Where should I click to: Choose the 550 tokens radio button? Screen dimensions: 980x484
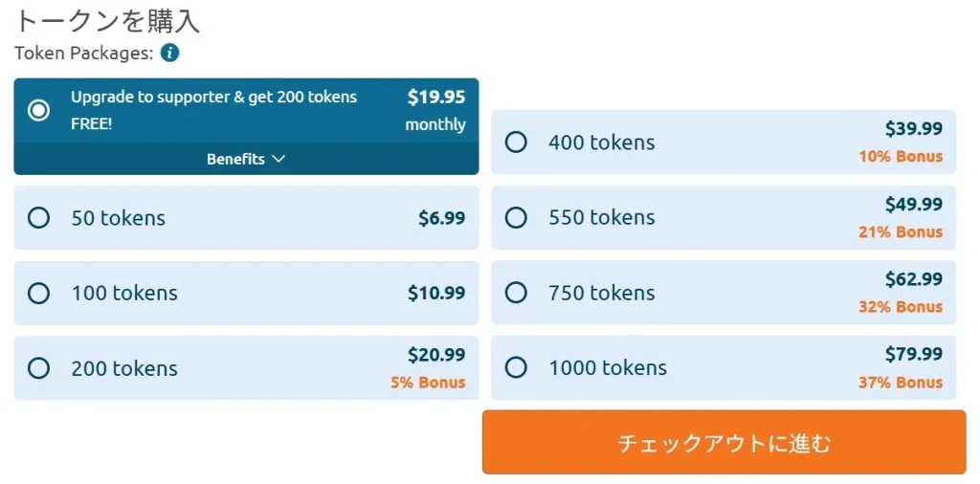pos(516,218)
